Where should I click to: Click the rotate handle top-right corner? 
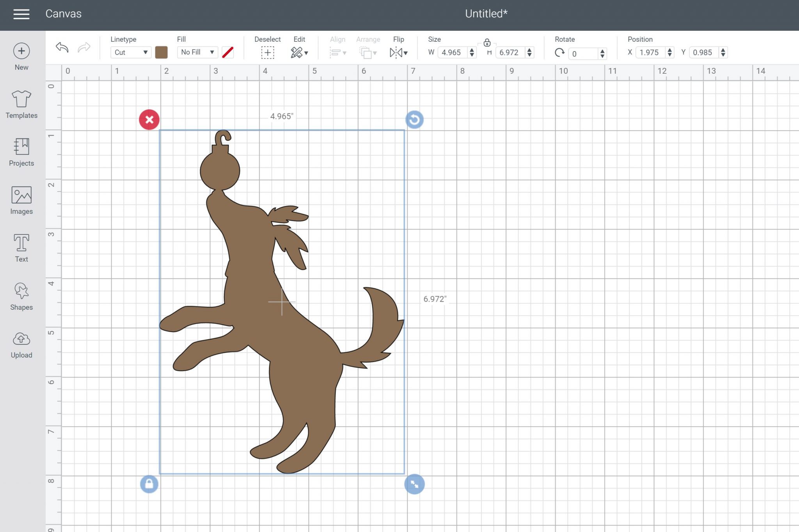pos(414,119)
